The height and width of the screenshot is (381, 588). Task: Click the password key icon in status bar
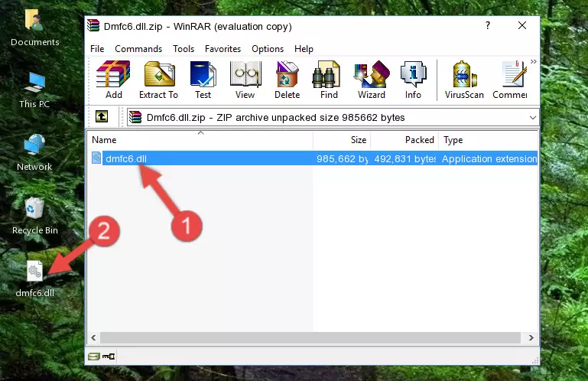109,357
